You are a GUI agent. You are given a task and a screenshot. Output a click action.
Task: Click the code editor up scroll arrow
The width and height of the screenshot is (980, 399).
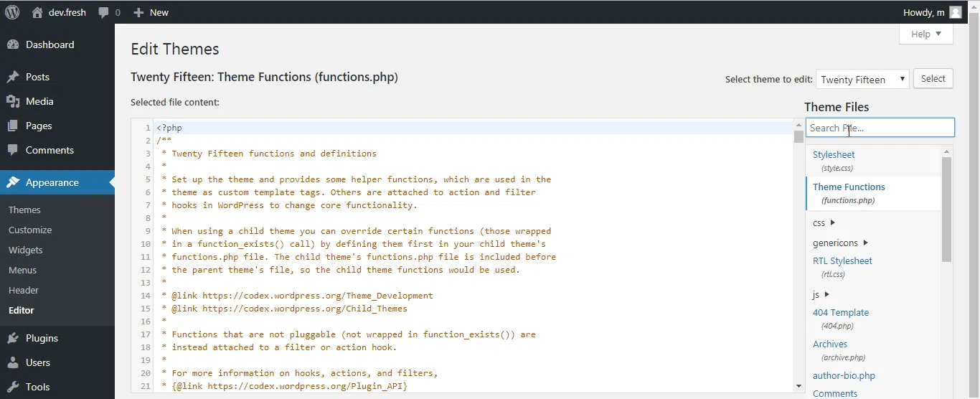pyautogui.click(x=798, y=125)
